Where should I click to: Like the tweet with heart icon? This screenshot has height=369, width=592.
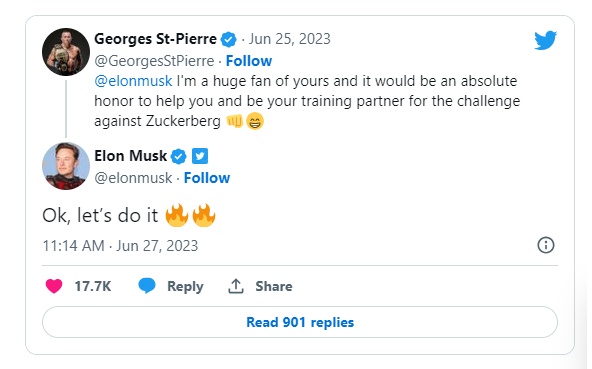pos(54,286)
